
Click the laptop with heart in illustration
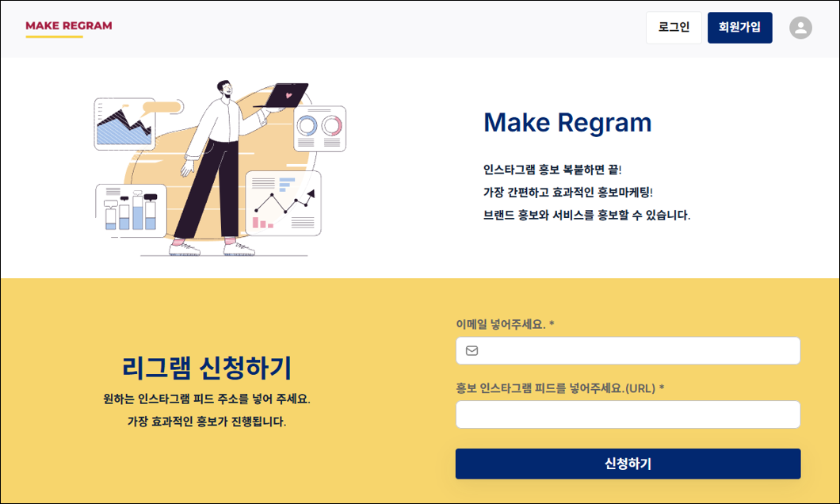tap(284, 97)
